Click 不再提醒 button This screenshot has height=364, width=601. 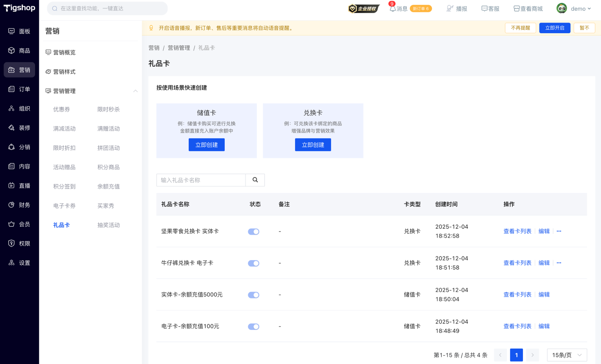coord(521,28)
